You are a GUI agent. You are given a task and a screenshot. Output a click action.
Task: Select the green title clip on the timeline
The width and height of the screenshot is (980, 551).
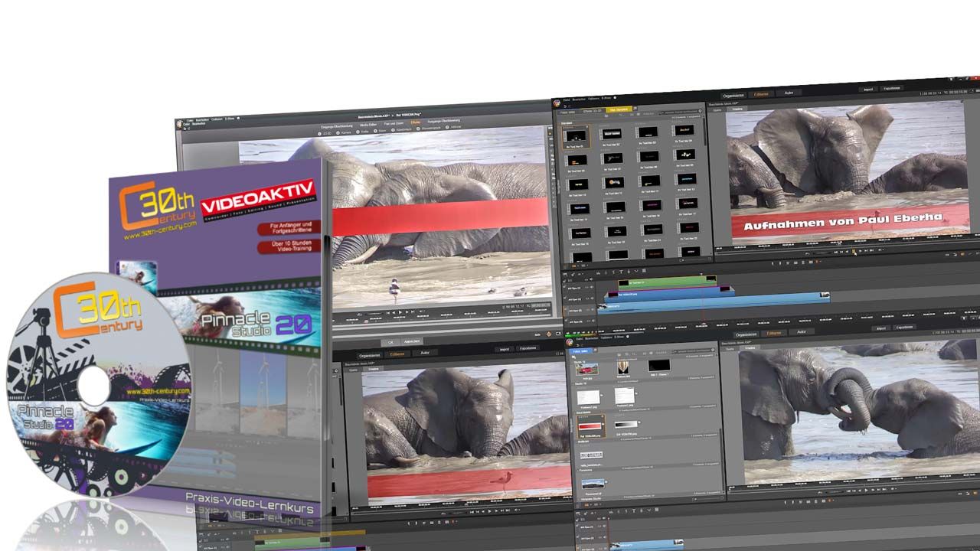667,282
